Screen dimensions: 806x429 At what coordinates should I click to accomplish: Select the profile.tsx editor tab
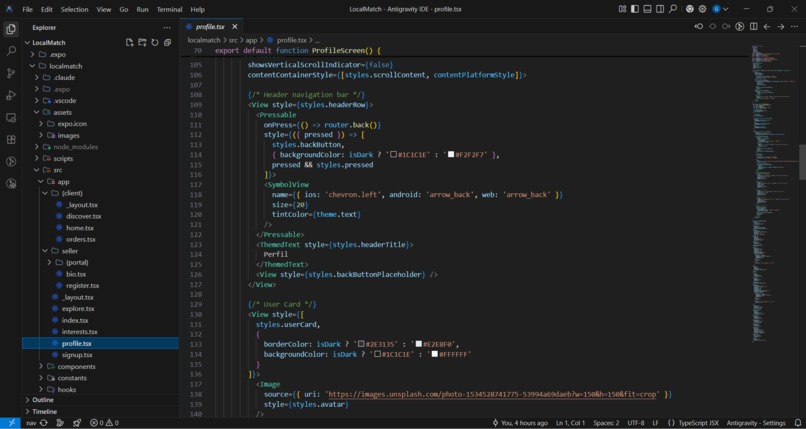[210, 27]
